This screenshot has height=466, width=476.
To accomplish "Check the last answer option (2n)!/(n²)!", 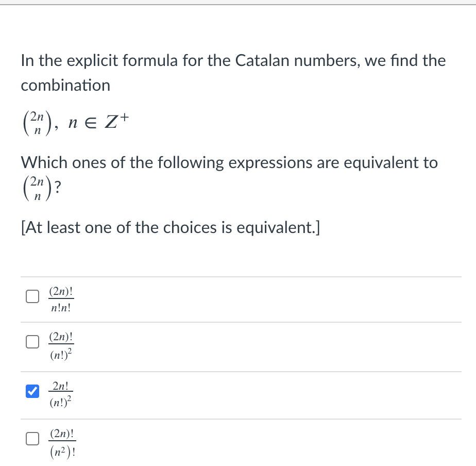I will [x=32, y=439].
